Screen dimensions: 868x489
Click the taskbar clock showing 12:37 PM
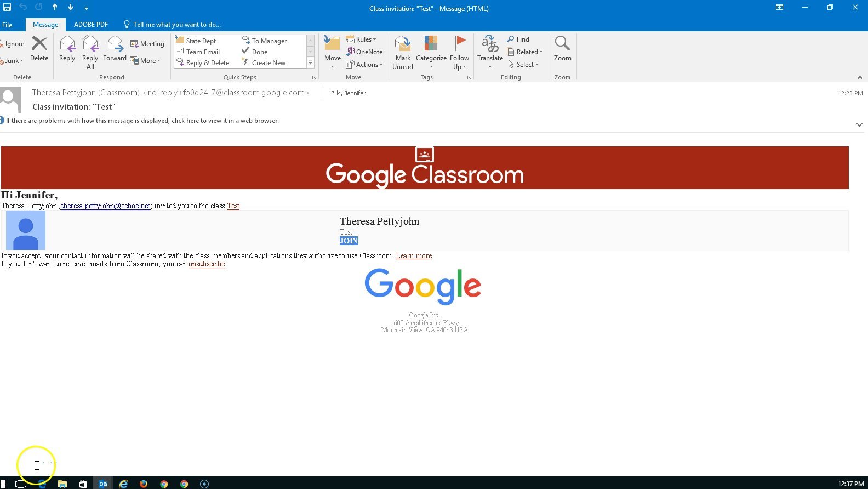pyautogui.click(x=850, y=484)
